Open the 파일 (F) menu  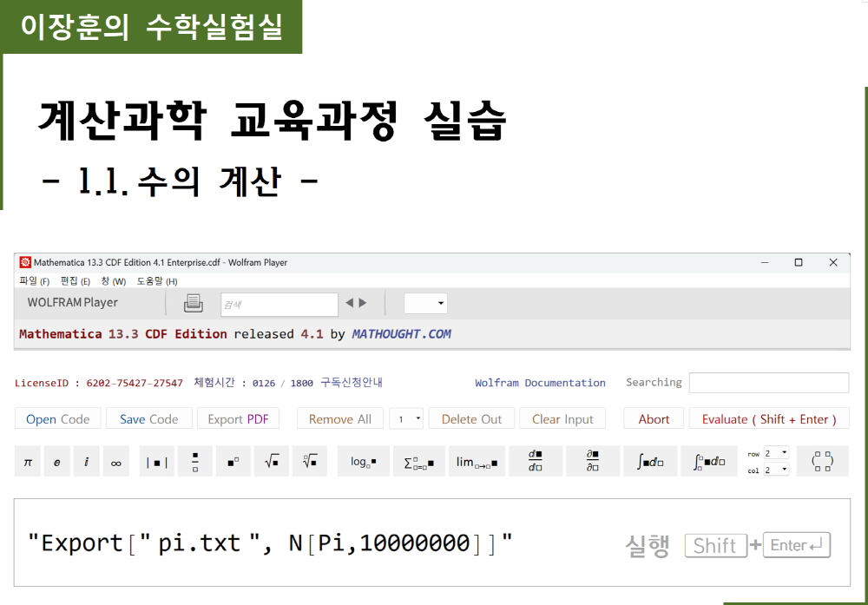pos(35,281)
